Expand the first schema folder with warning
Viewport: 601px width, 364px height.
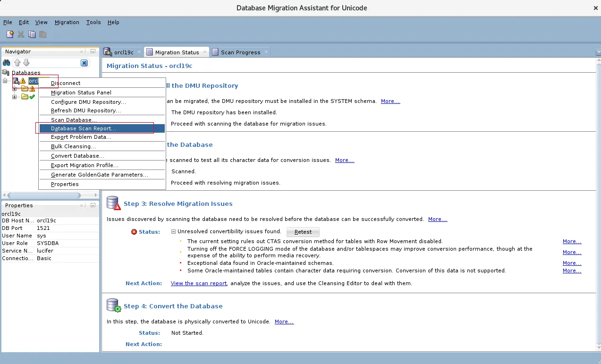point(14,89)
